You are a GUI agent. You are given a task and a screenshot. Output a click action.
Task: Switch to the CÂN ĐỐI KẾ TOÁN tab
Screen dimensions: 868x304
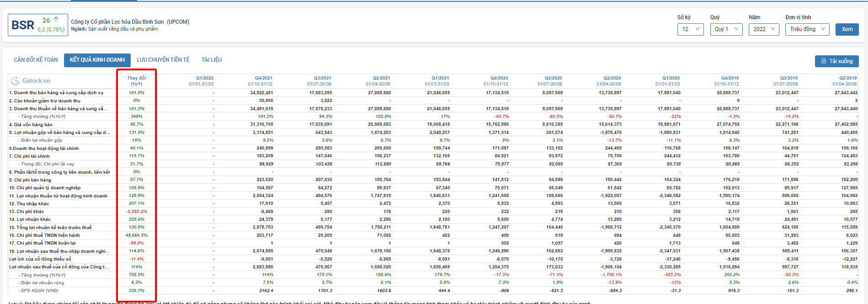[x=36, y=60]
